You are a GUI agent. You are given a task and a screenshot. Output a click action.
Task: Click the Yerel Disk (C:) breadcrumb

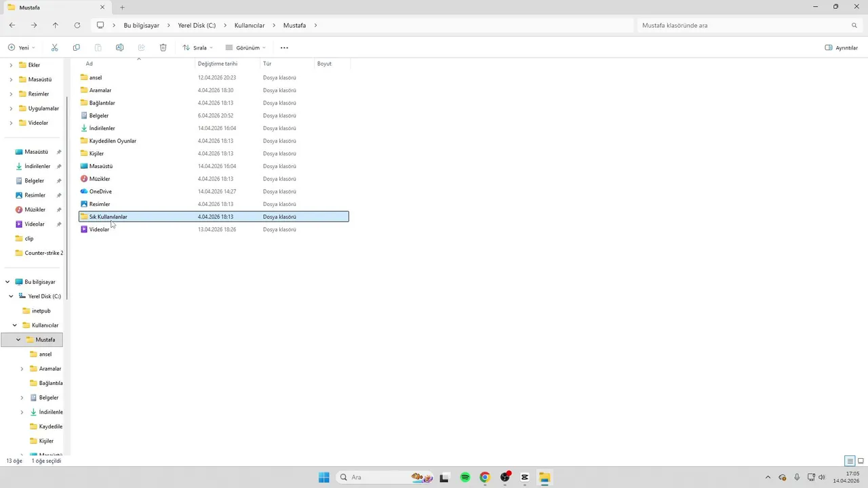tap(197, 25)
